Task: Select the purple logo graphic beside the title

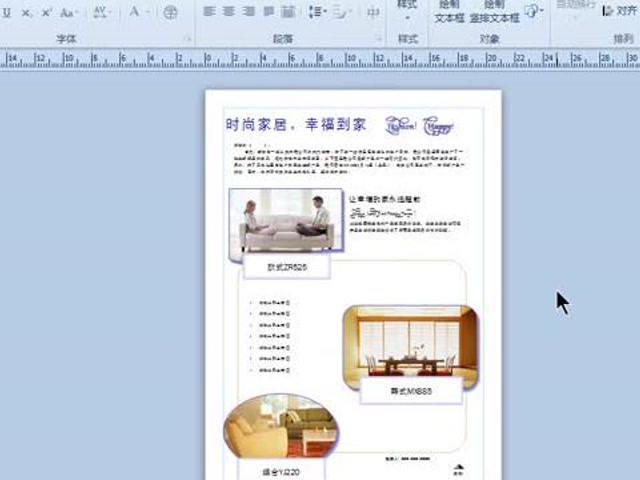Action: [419, 126]
